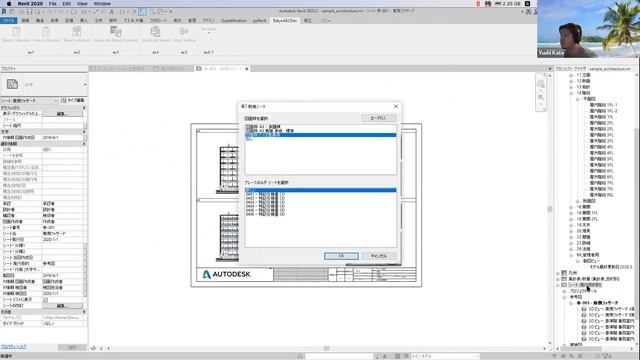
Task: Click the Text 'A' icon in quick access toolbar
Action: [111, 12]
